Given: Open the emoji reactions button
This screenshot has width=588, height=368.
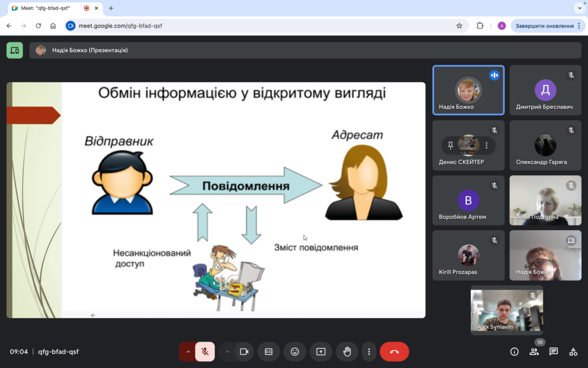Looking at the screenshot, I should (295, 352).
